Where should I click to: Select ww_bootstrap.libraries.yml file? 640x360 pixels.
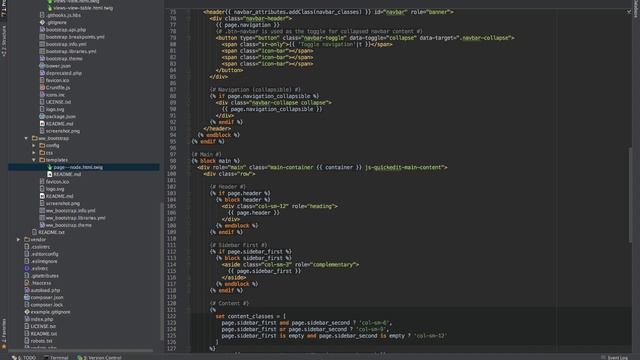(76, 218)
